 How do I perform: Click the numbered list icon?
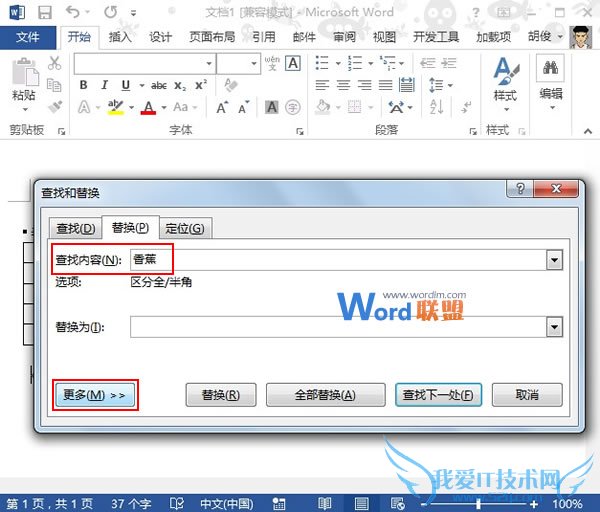355,63
